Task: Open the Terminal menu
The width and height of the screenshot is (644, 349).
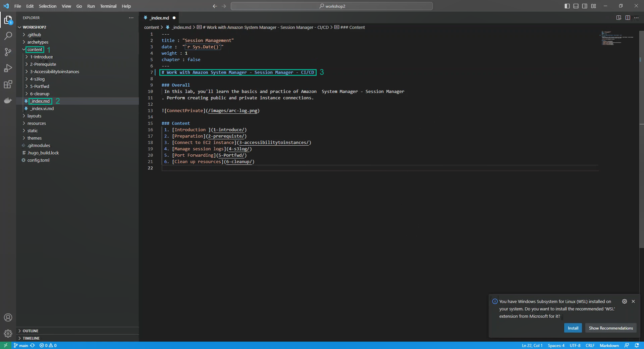Action: 108,6
